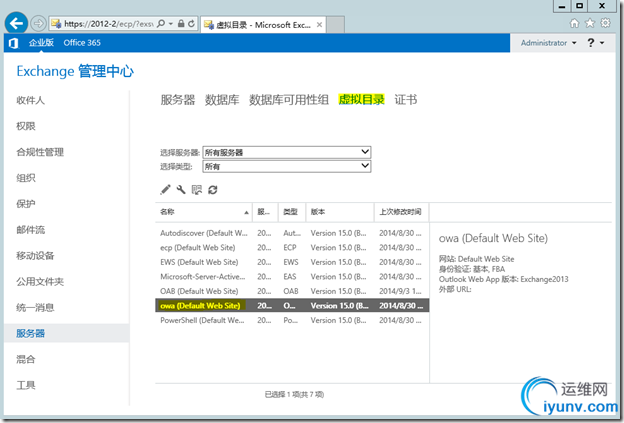Click the browser forward arrow button
The height and width of the screenshot is (423, 624).
pos(38,23)
